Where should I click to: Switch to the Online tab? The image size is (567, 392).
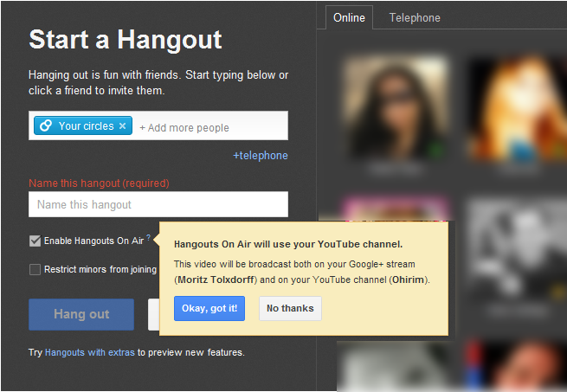point(349,17)
